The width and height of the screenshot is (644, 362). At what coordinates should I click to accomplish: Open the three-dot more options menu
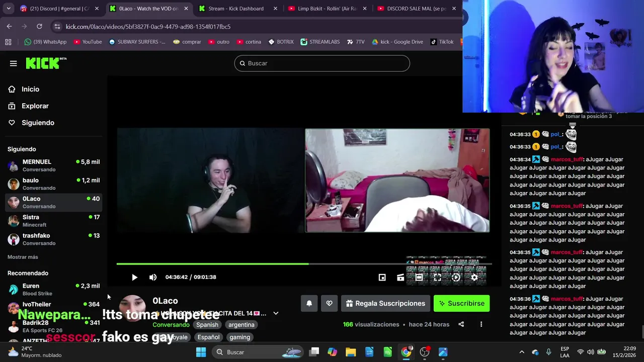[481, 324]
